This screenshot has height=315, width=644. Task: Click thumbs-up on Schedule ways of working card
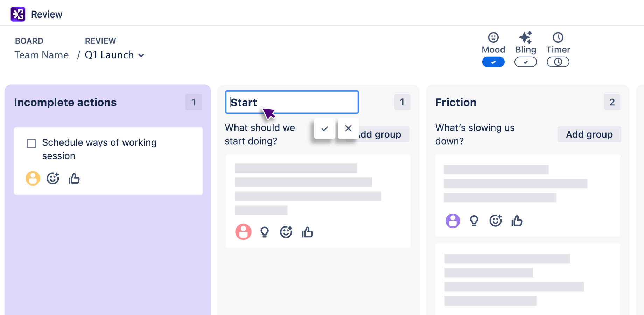[x=74, y=178]
